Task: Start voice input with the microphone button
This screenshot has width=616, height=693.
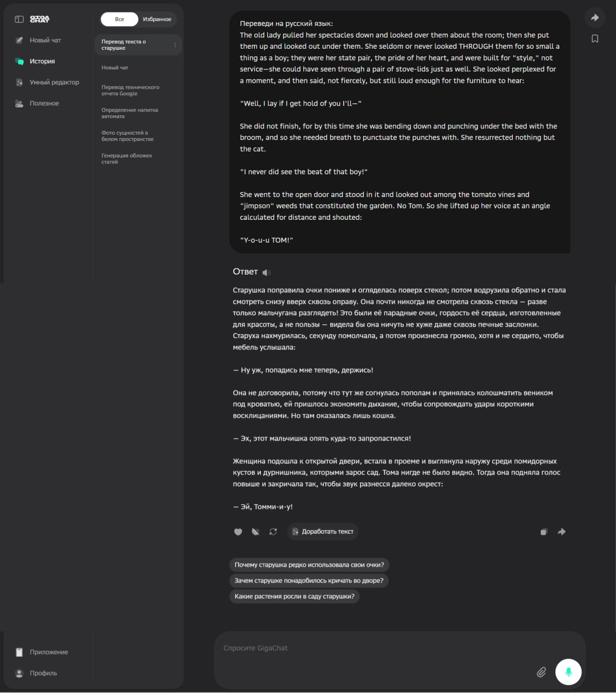Action: click(568, 672)
